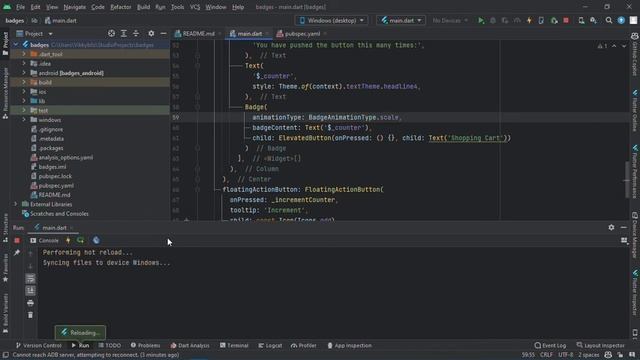Open the Terminal tool window
Viewport: 640px width, 360px height.
point(234,345)
